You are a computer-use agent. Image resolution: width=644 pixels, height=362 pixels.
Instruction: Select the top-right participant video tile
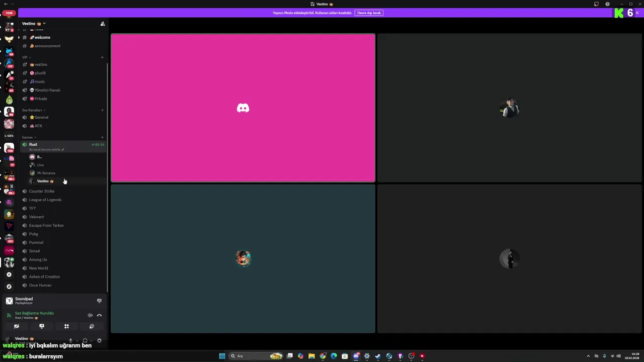[x=510, y=108]
